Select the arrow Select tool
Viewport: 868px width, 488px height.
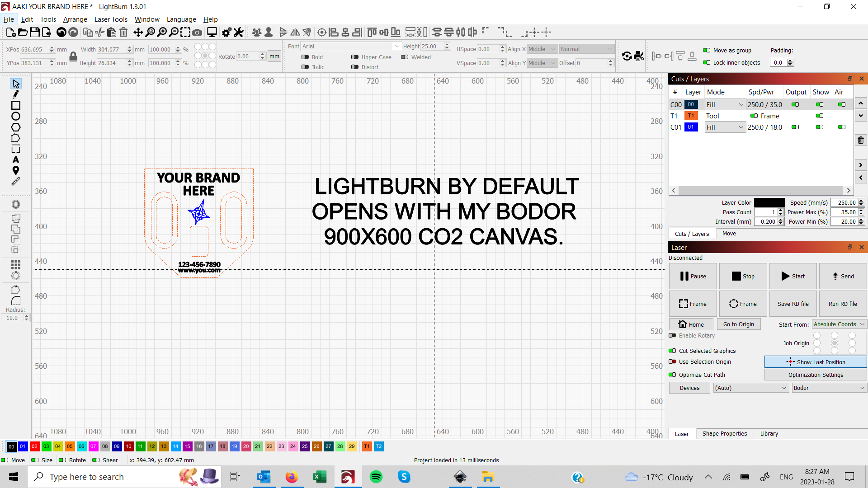click(16, 84)
